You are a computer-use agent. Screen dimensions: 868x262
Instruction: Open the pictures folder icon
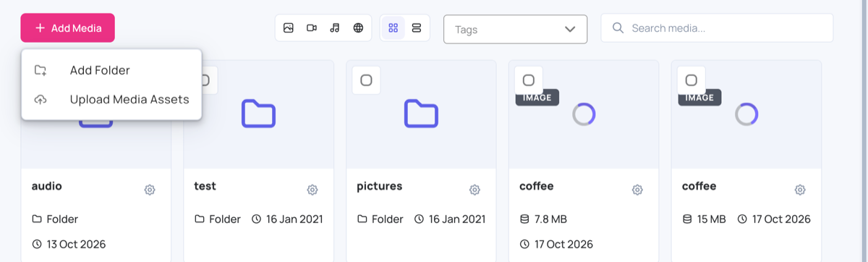[x=421, y=114]
